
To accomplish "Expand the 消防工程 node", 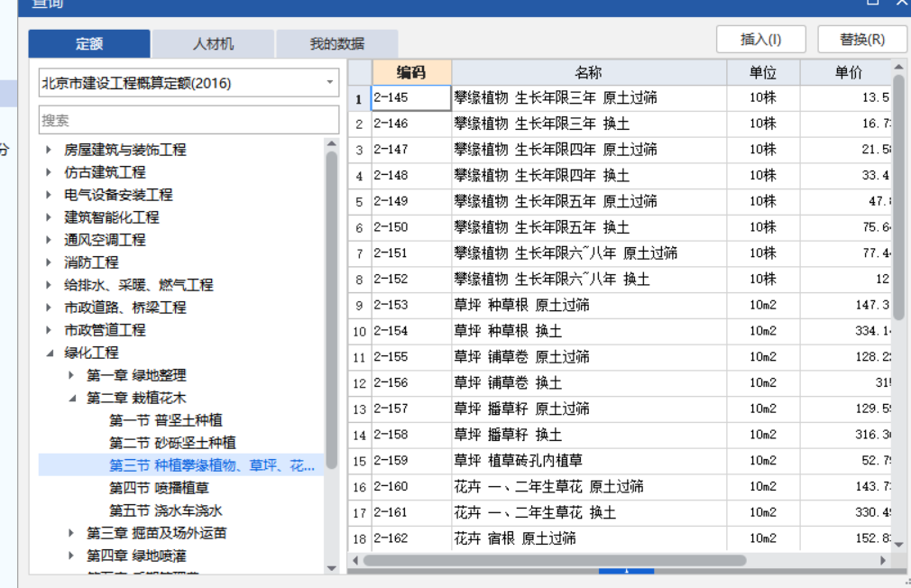I will [49, 262].
